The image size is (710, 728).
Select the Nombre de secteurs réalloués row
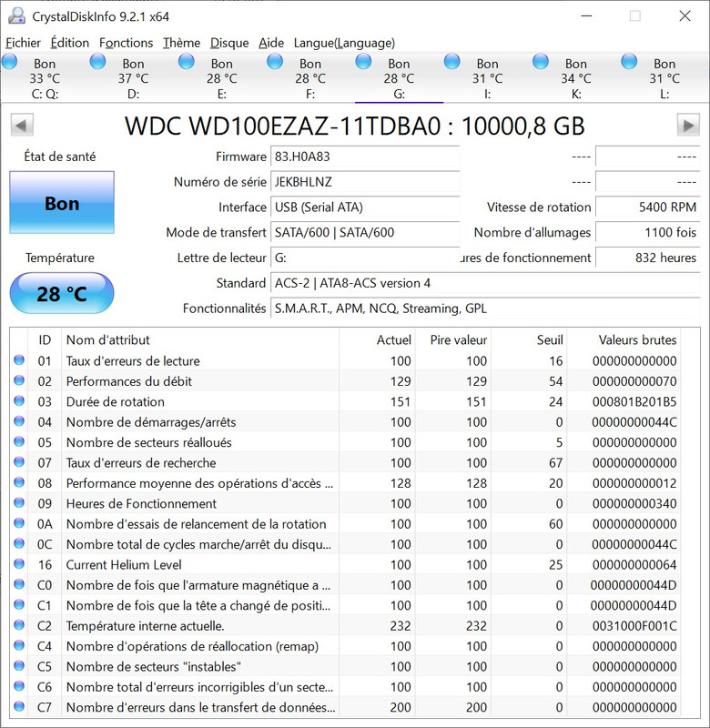(345, 442)
